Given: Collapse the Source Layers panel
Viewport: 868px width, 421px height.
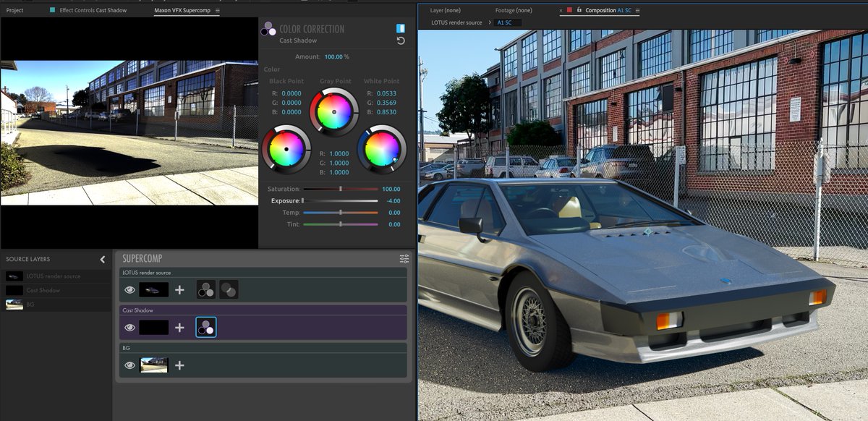Looking at the screenshot, I should tap(103, 259).
